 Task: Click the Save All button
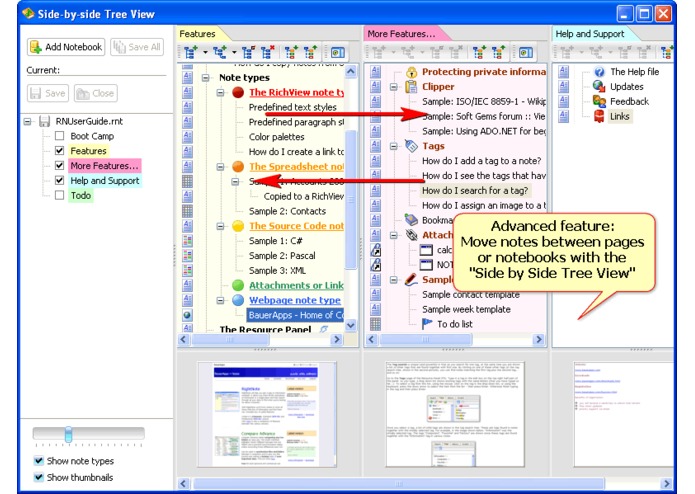coord(137,47)
